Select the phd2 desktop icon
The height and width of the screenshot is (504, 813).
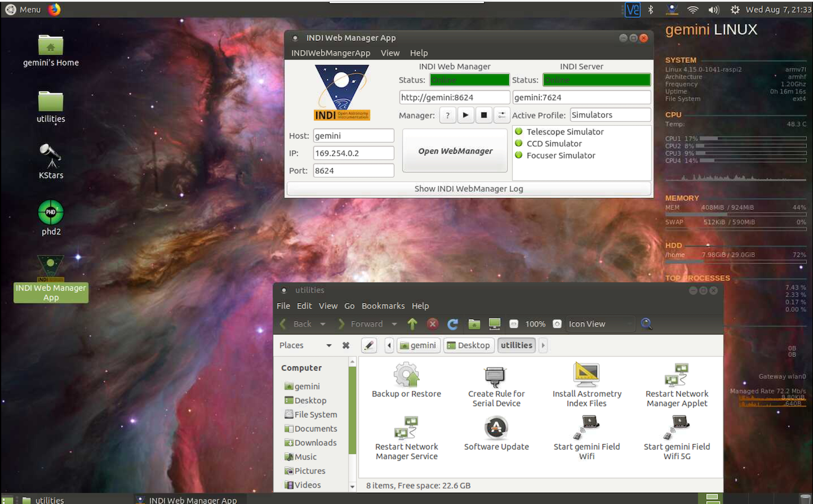[x=51, y=218]
